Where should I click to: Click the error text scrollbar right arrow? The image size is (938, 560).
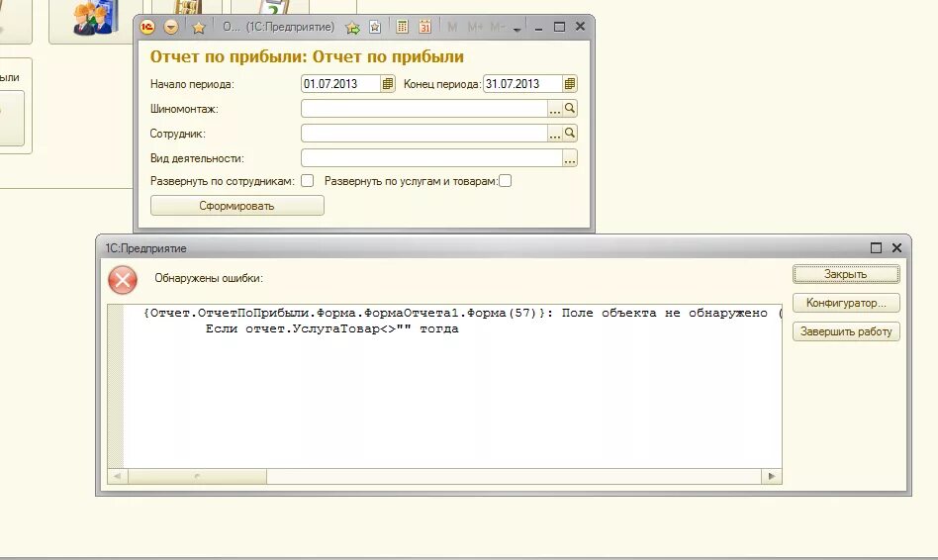click(772, 476)
